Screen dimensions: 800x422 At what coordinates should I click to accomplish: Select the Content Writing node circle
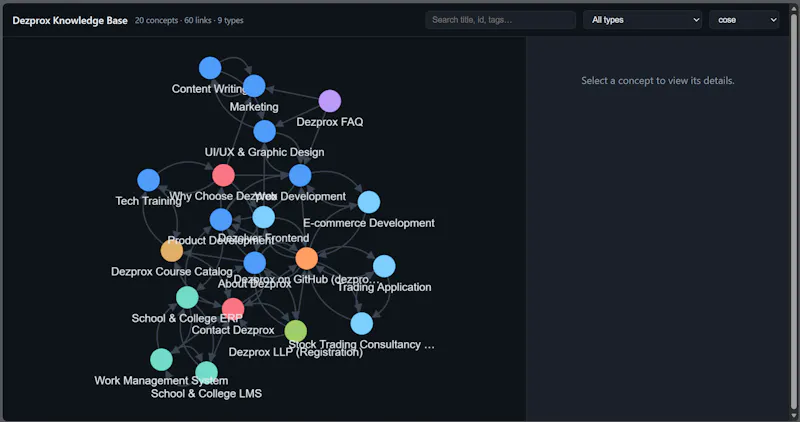point(210,68)
